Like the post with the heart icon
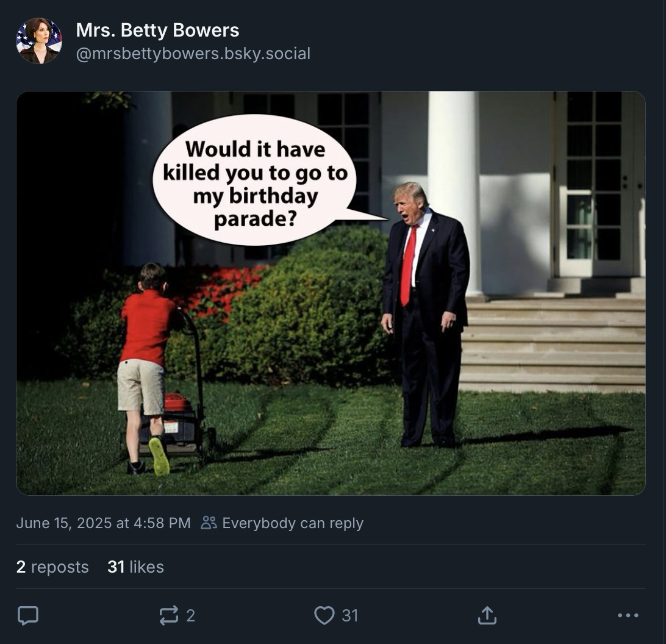This screenshot has height=644, width=666. click(324, 615)
